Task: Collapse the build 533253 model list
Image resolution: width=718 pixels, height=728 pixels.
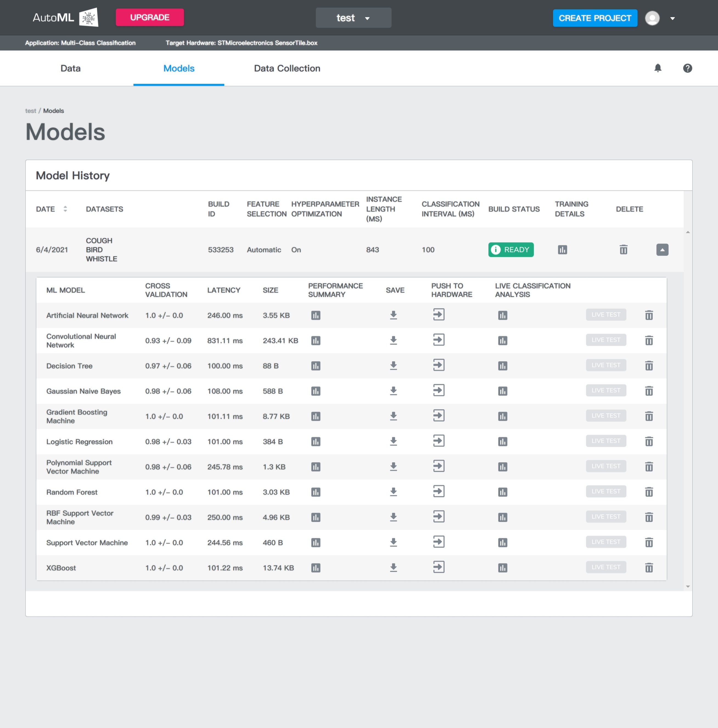Action: click(662, 250)
